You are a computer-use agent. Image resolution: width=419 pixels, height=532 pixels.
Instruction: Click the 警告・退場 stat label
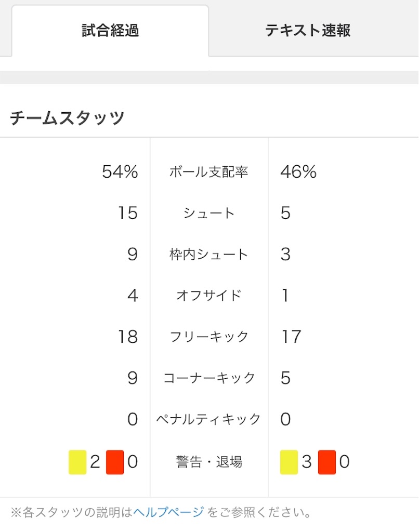click(209, 462)
